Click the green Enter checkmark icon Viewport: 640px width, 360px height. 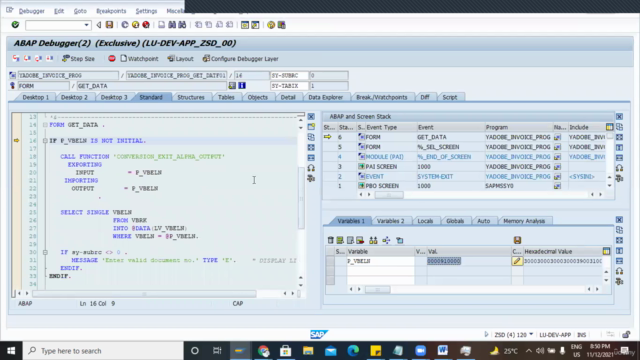click(15, 25)
